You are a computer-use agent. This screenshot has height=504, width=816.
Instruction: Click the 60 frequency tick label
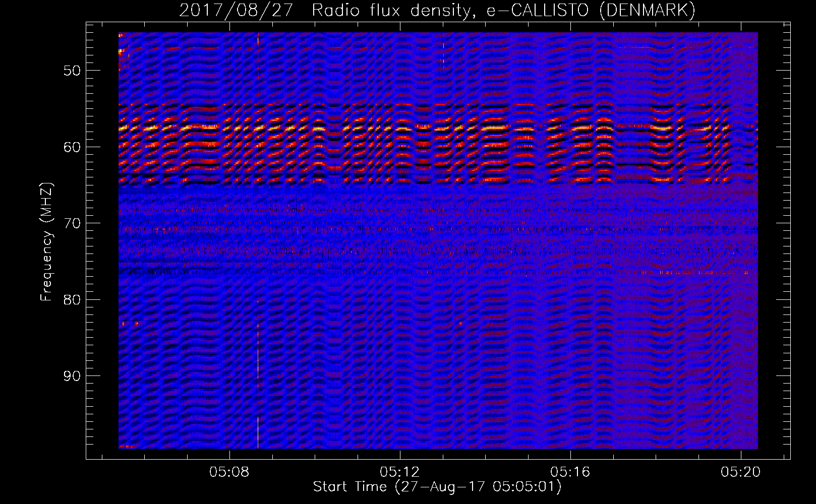click(x=72, y=147)
